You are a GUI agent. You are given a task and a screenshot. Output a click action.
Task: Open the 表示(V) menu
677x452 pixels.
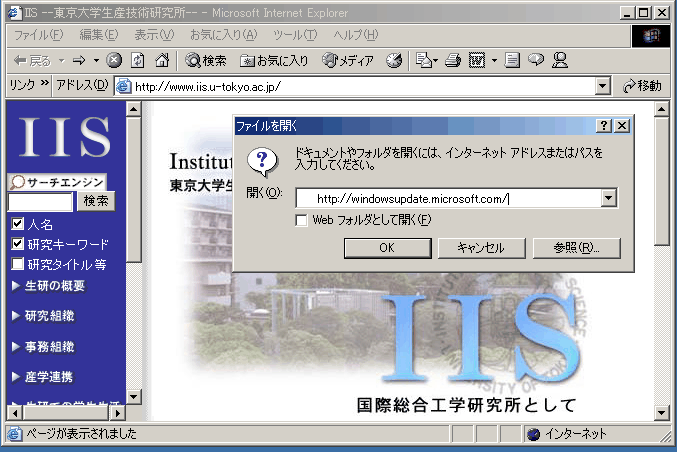pyautogui.click(x=154, y=35)
